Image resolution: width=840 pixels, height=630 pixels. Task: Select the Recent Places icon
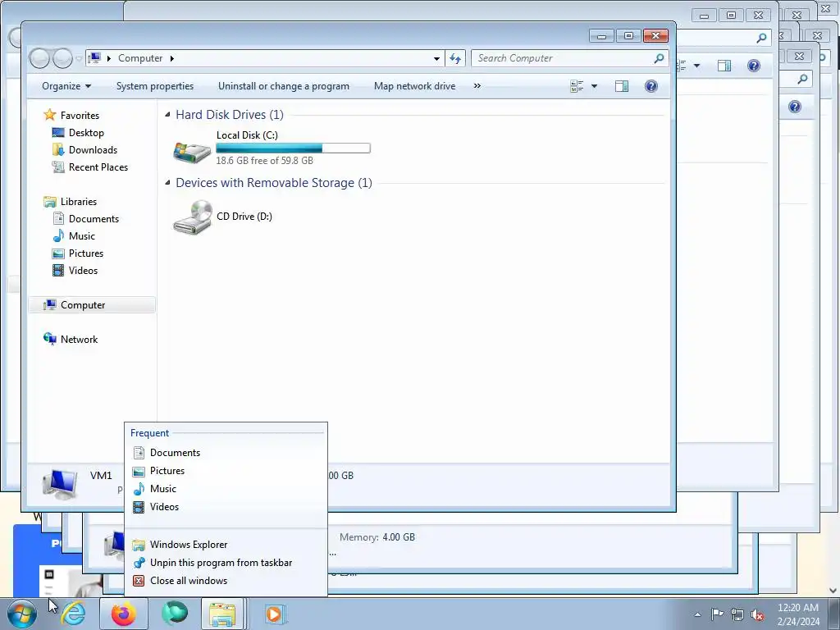pos(58,167)
